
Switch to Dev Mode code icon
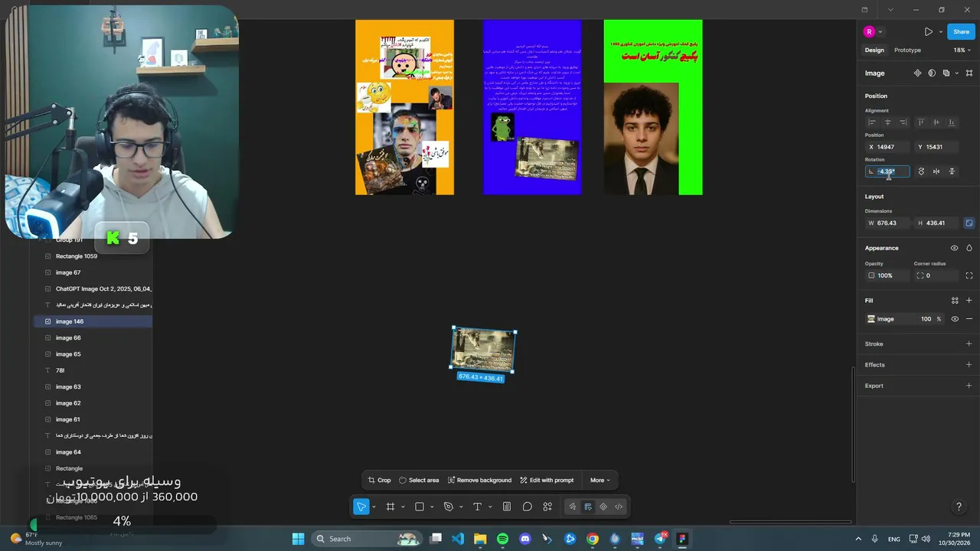(x=619, y=507)
